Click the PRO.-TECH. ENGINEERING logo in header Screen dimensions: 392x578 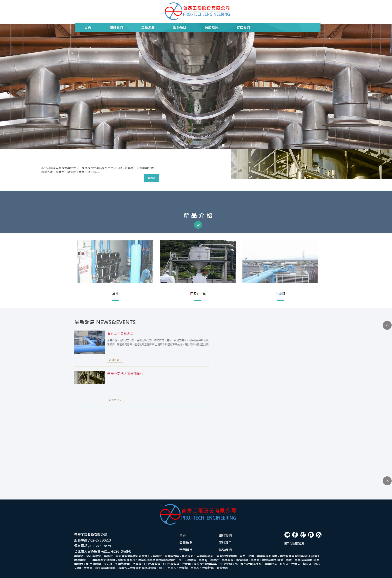[x=197, y=11]
